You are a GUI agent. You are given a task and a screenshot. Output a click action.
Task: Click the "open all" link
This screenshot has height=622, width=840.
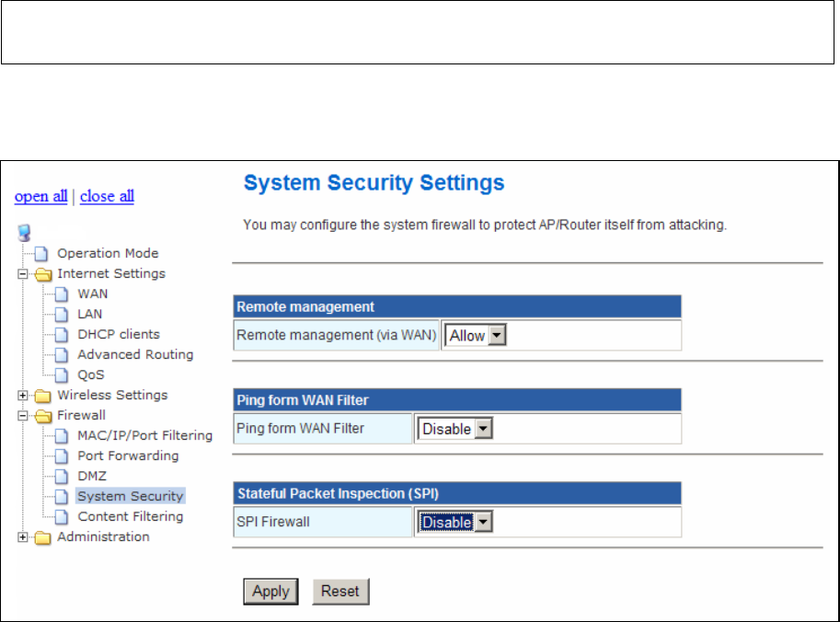[x=40, y=196]
